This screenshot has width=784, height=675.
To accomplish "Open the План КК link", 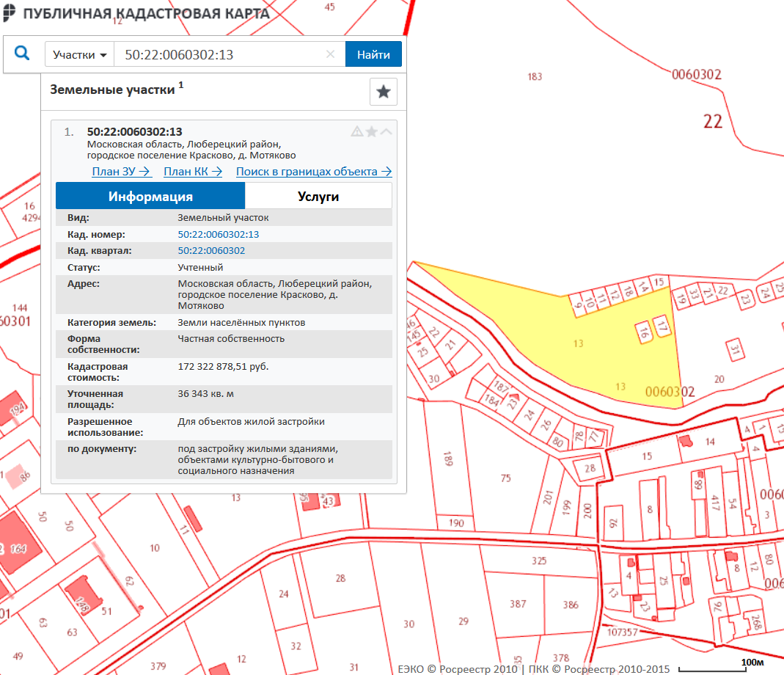I will click(x=193, y=172).
